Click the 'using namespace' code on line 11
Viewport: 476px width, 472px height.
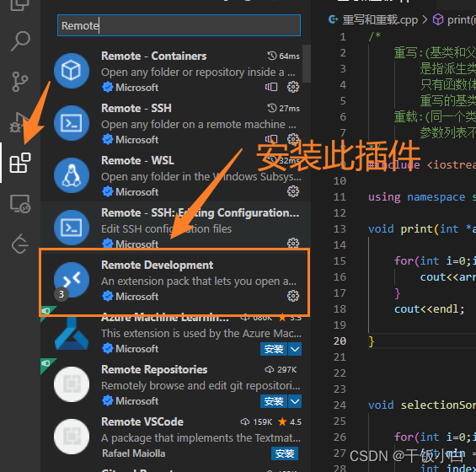(416, 197)
